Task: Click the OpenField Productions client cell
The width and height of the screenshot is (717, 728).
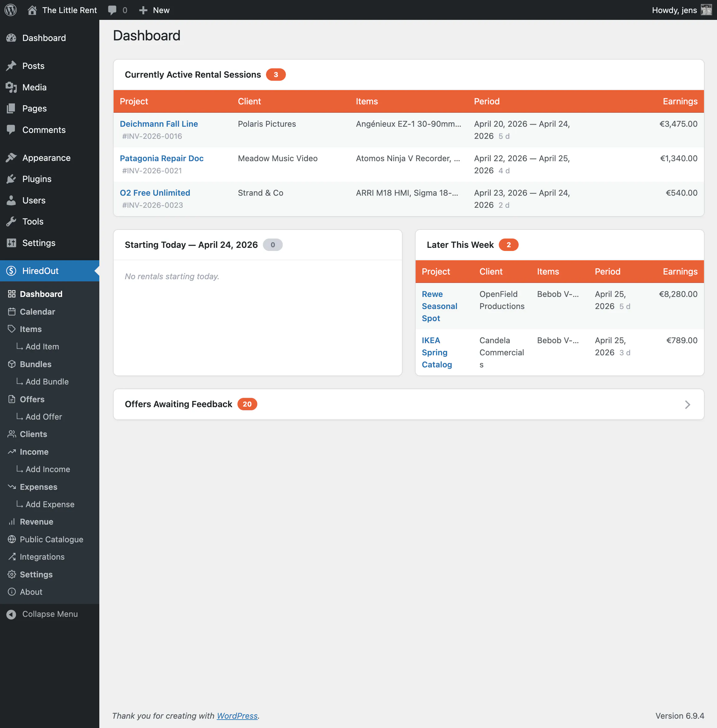Action: (x=502, y=300)
